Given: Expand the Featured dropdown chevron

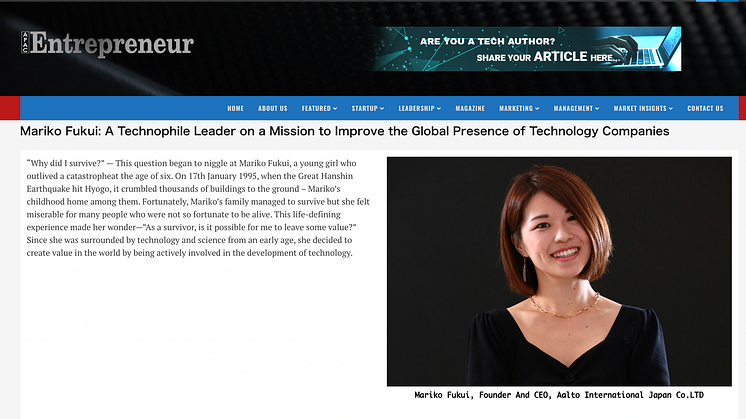Looking at the screenshot, I should click(x=335, y=108).
